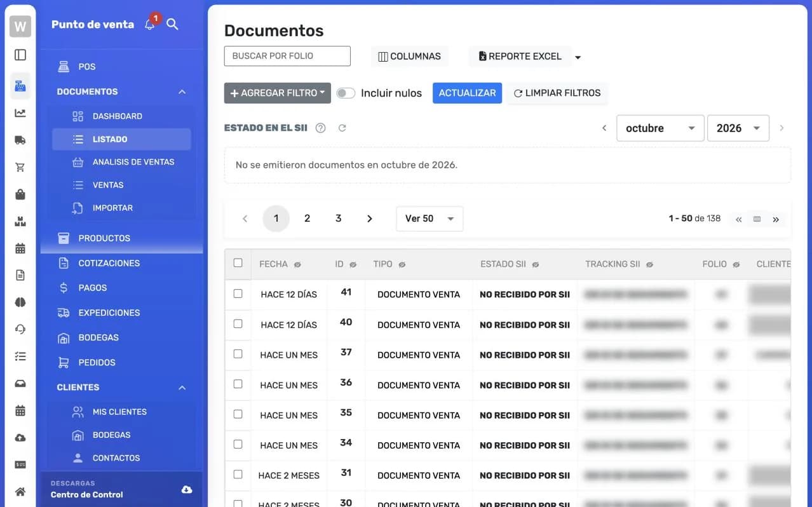Click the search magnifier beside Punto de venta
The width and height of the screenshot is (812, 507).
coord(172,24)
